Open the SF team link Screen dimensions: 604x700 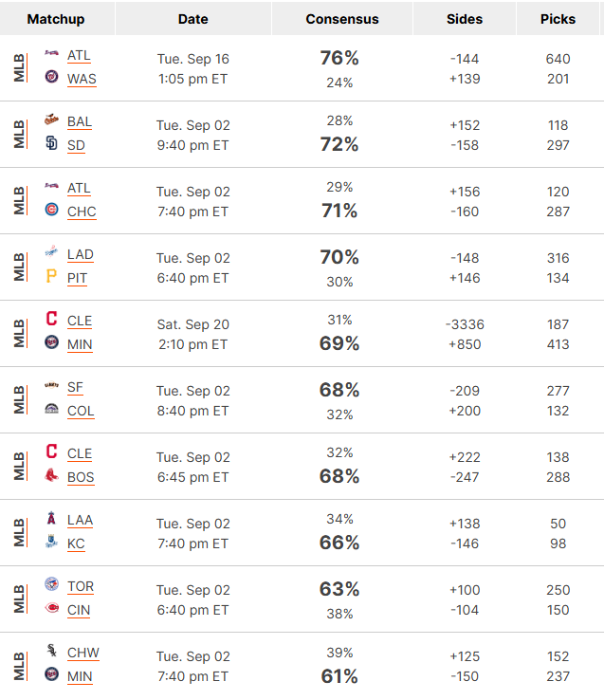(75, 388)
